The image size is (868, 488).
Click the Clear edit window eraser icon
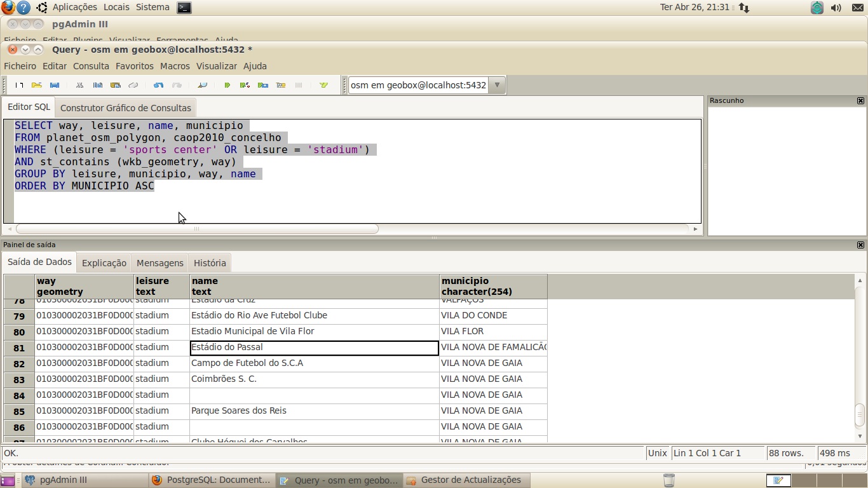pos(133,85)
